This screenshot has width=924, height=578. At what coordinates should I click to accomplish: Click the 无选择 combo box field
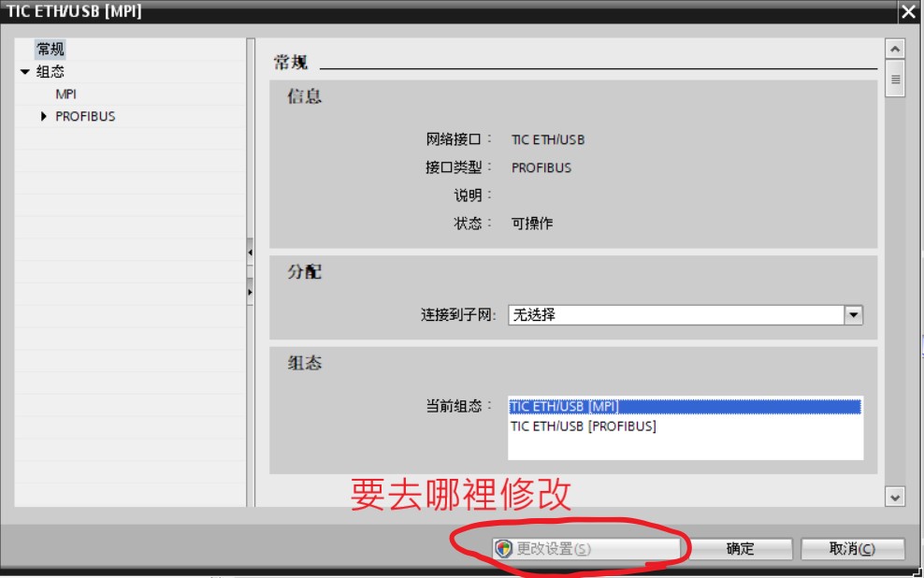(x=675, y=315)
